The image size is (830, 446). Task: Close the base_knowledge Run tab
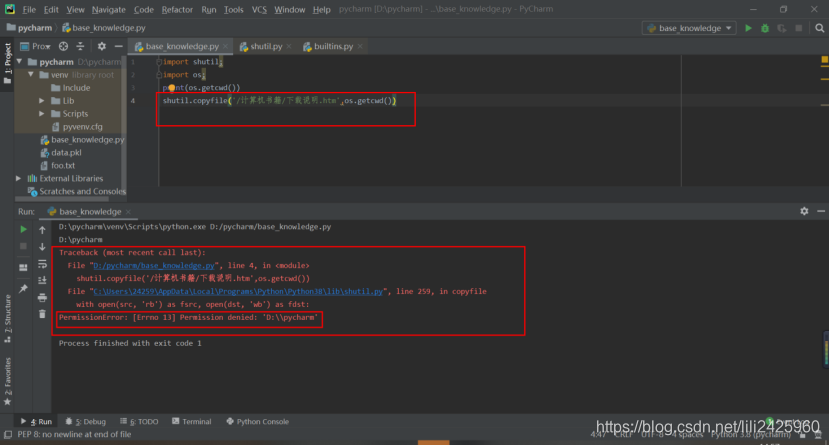[128, 212]
